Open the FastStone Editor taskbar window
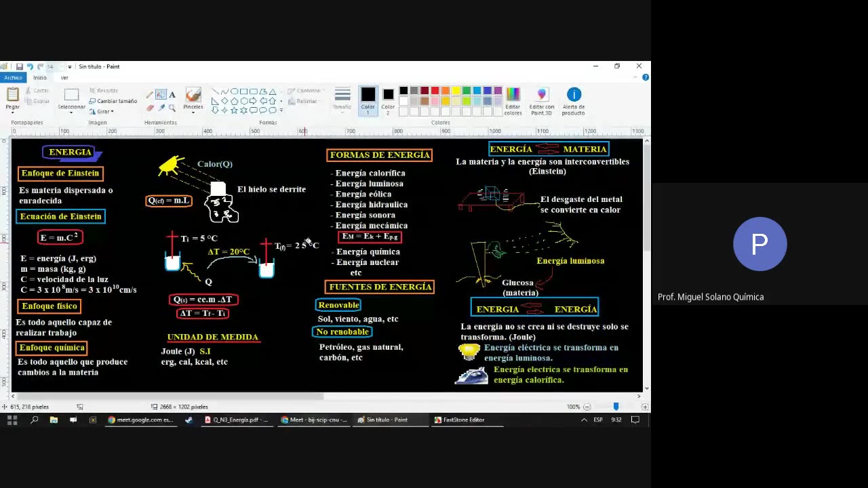Viewport: 868px width, 488px height. coord(468,420)
